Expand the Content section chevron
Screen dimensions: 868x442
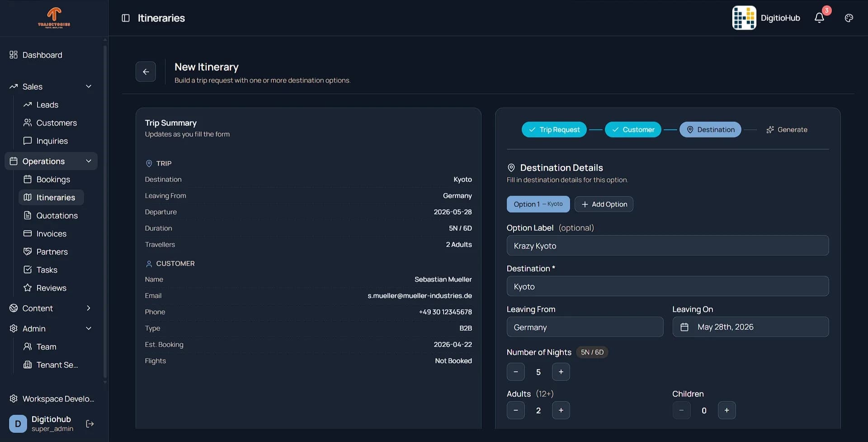(x=89, y=308)
